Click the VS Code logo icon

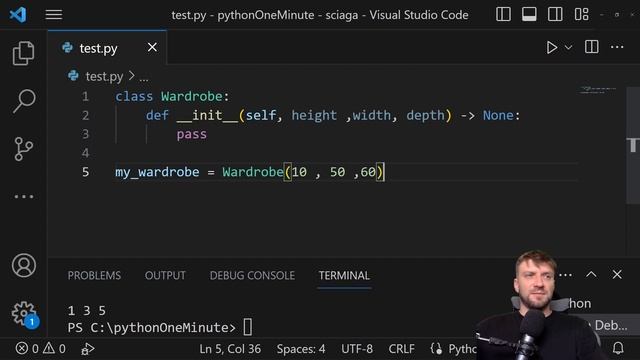click(x=18, y=15)
